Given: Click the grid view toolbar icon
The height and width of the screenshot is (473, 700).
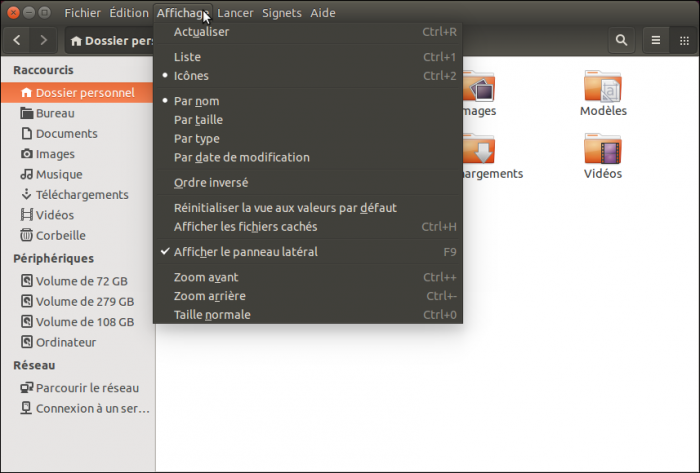Looking at the screenshot, I should [686, 40].
